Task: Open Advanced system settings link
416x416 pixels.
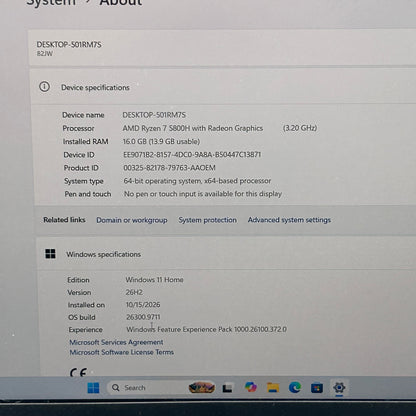Action: click(289, 220)
